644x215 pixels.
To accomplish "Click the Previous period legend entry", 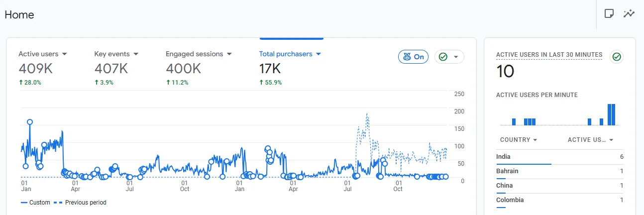I will click(80, 203).
